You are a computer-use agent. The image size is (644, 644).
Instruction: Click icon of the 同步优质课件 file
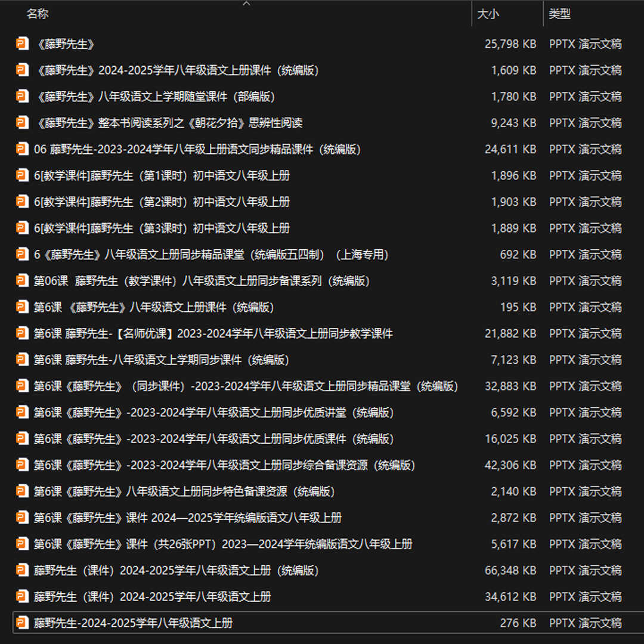pyautogui.click(x=22, y=438)
